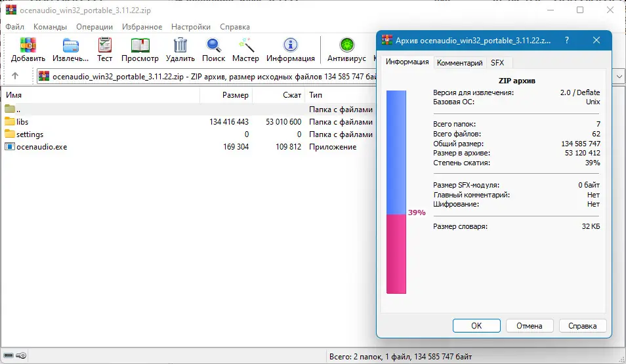Switch to the Информация tab
The height and width of the screenshot is (364, 626).
tap(407, 62)
